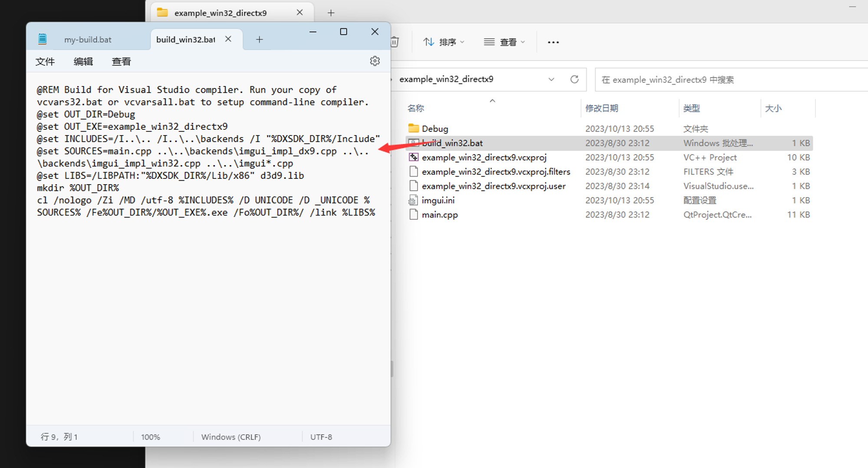This screenshot has height=468, width=868.
Task: Click the Notepad document icon on my-build.bat tab
Action: tap(42, 39)
